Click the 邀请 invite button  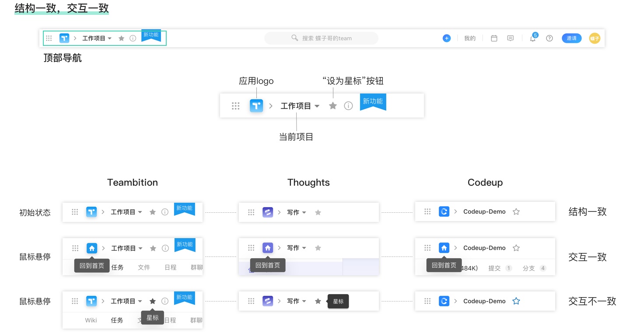571,38
